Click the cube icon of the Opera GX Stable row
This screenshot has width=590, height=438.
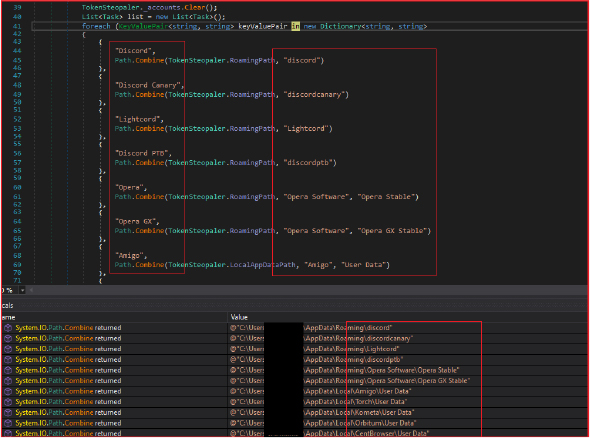8,381
